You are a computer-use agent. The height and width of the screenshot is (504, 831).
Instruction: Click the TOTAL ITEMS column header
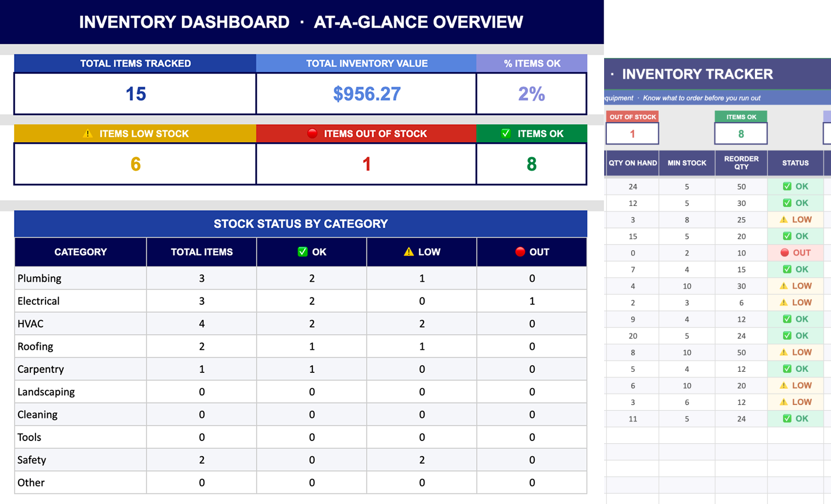(x=202, y=252)
